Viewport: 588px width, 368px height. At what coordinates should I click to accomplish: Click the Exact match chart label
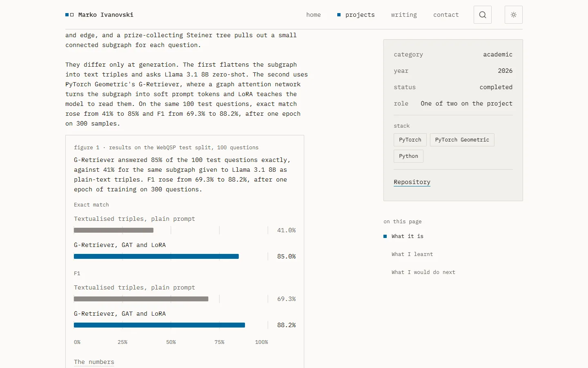(91, 205)
